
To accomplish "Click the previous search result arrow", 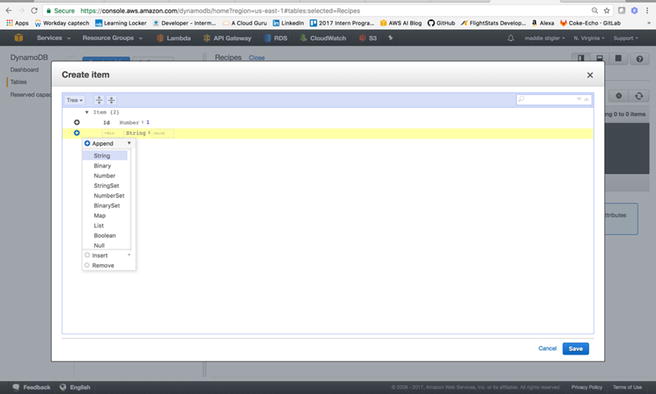I will (x=587, y=99).
